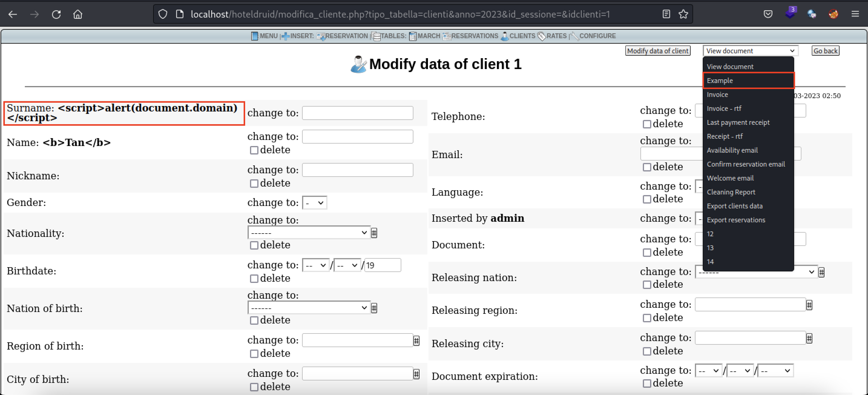Open first Document expiration dropdown
Image resolution: width=868 pixels, height=395 pixels.
(709, 371)
